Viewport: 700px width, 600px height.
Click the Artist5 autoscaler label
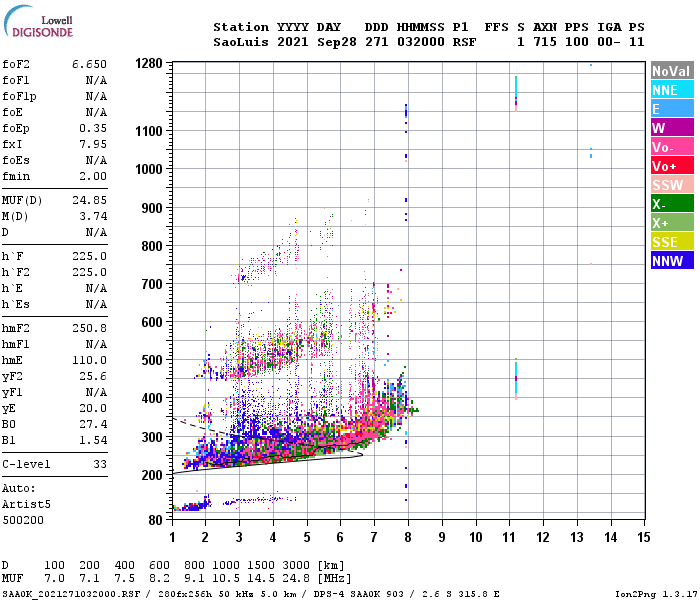coord(26,504)
